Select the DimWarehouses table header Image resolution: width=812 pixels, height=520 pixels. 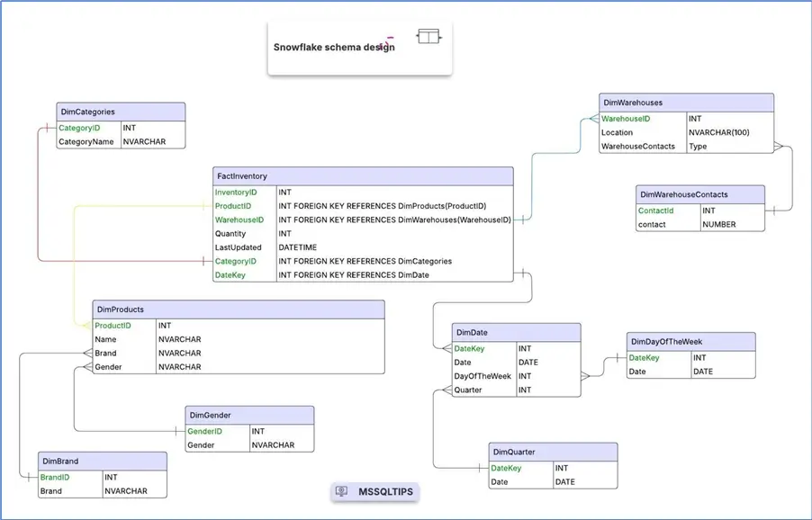[x=686, y=103]
